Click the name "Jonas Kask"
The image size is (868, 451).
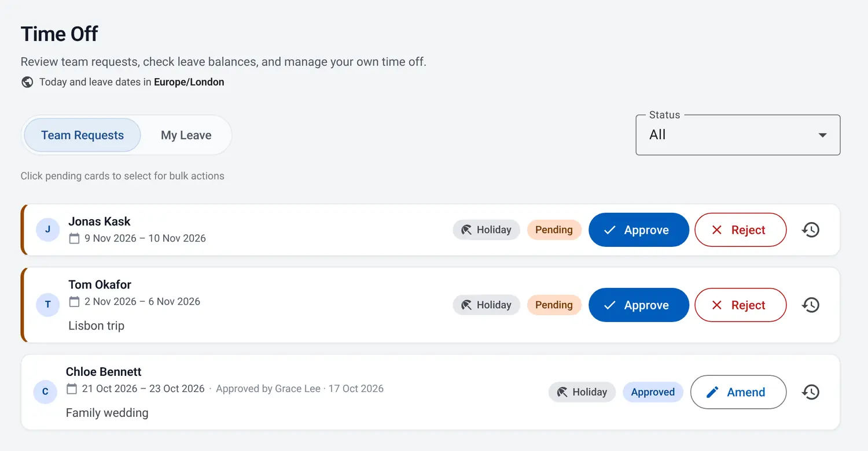click(100, 221)
